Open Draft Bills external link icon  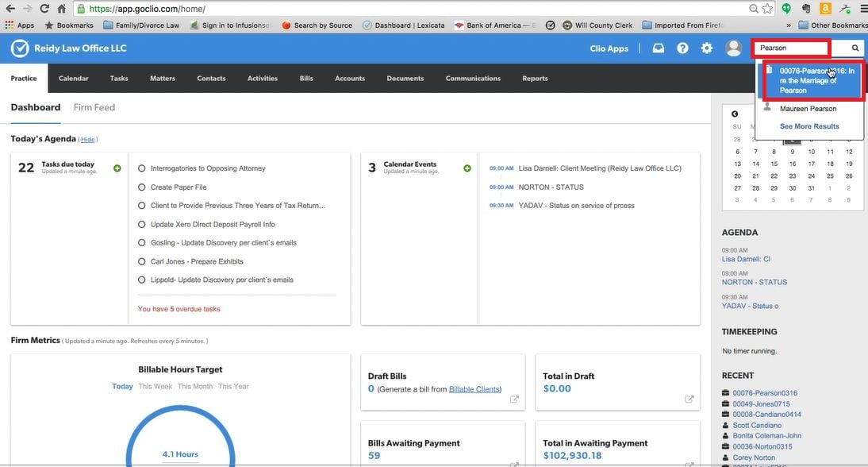[514, 399]
